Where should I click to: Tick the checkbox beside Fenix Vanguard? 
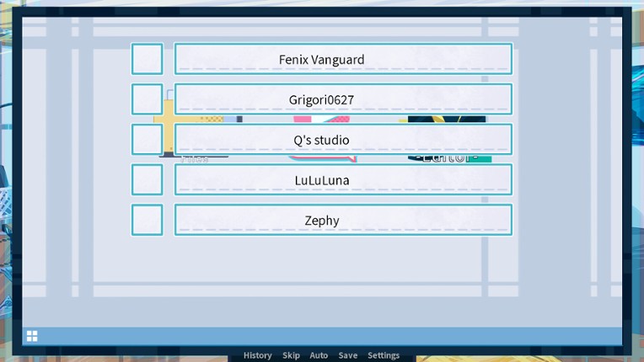[147, 59]
